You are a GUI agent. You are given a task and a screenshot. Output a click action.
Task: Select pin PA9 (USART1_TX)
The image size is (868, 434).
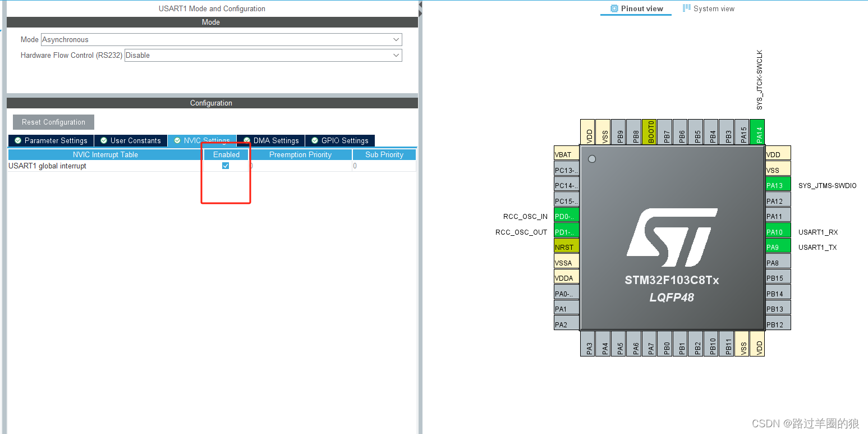[778, 247]
